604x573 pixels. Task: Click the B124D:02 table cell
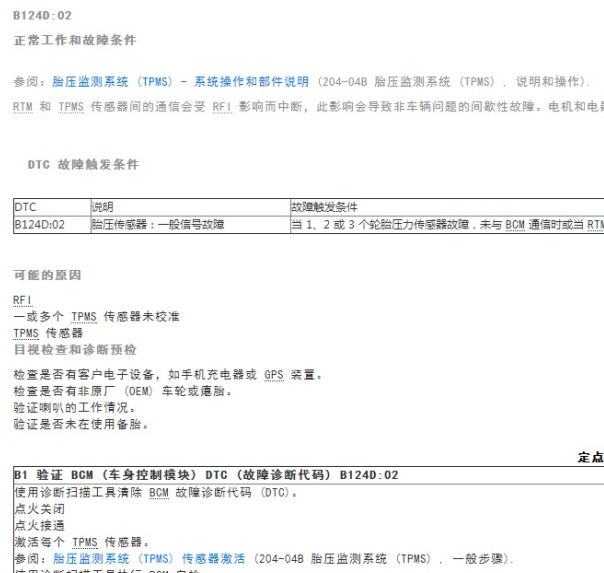point(52,225)
